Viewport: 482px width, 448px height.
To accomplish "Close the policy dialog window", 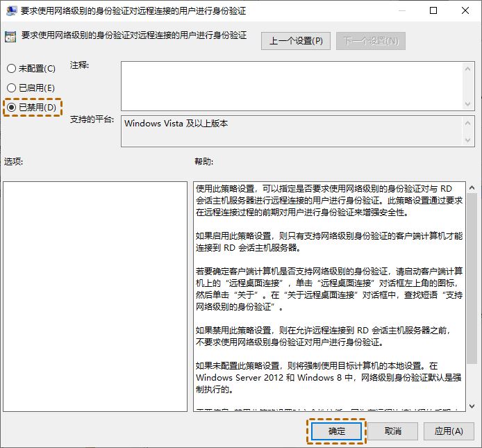I will pos(465,10).
